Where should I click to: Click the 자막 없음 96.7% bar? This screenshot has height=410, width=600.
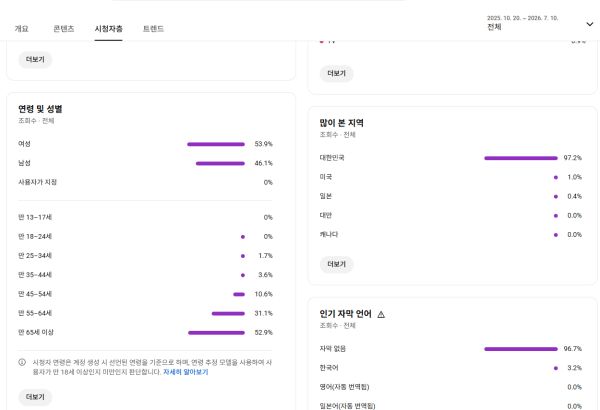point(521,349)
